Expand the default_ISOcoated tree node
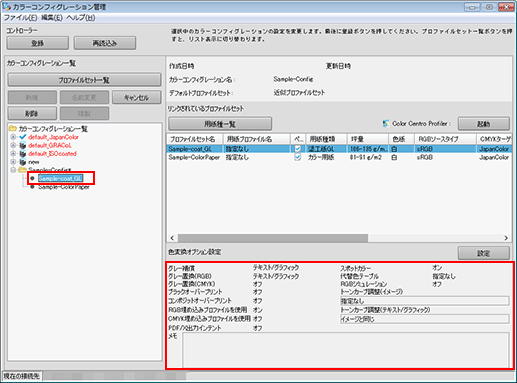This screenshot has width=517, height=383. [x=13, y=153]
